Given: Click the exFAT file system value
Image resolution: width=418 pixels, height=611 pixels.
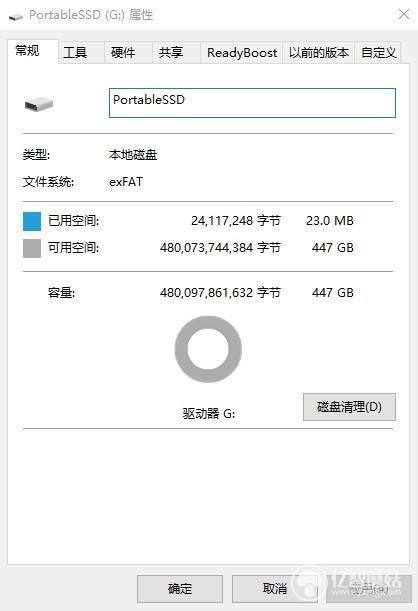Looking at the screenshot, I should pos(126,182).
